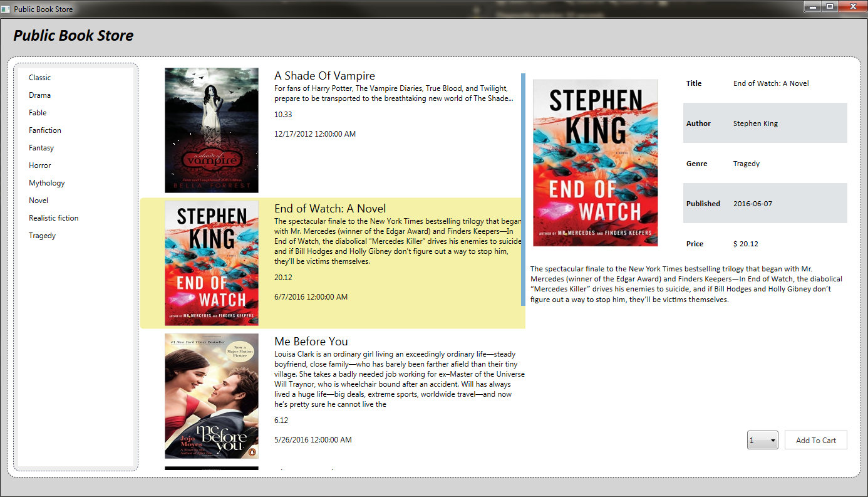
Task: Click A Shade Of Vampire book cover
Action: [x=212, y=130]
